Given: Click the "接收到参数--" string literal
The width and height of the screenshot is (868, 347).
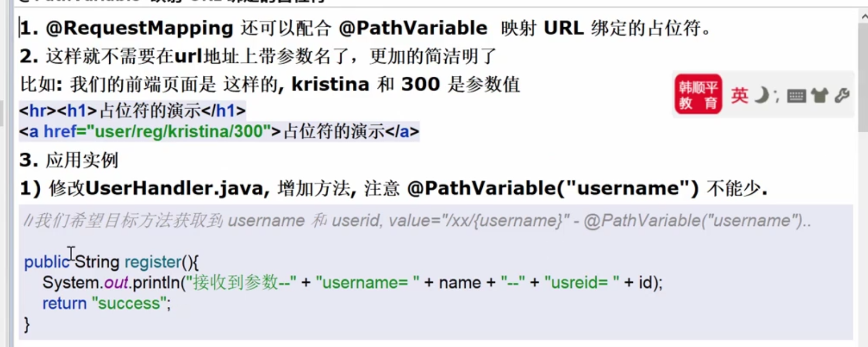Looking at the screenshot, I should (241, 283).
